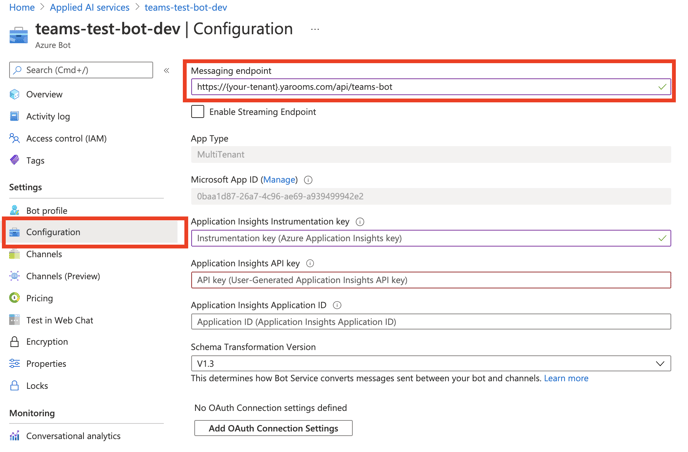Screen dimensions: 688x452
Task: Enable Streaming Endpoint checkbox
Action: tap(197, 111)
